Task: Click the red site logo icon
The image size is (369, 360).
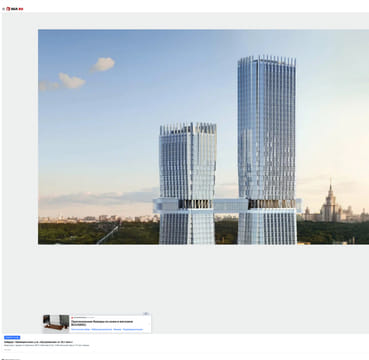Action: pos(8,9)
